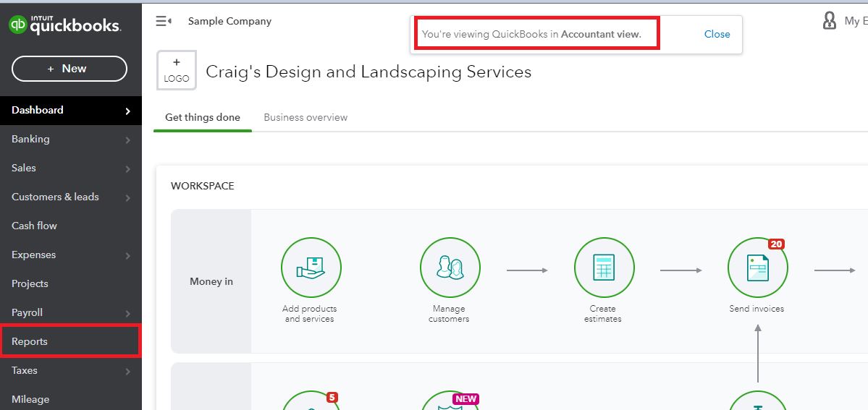Expand the Taxes chevron arrow
Screen dimensions: 868x410
[x=128, y=371]
